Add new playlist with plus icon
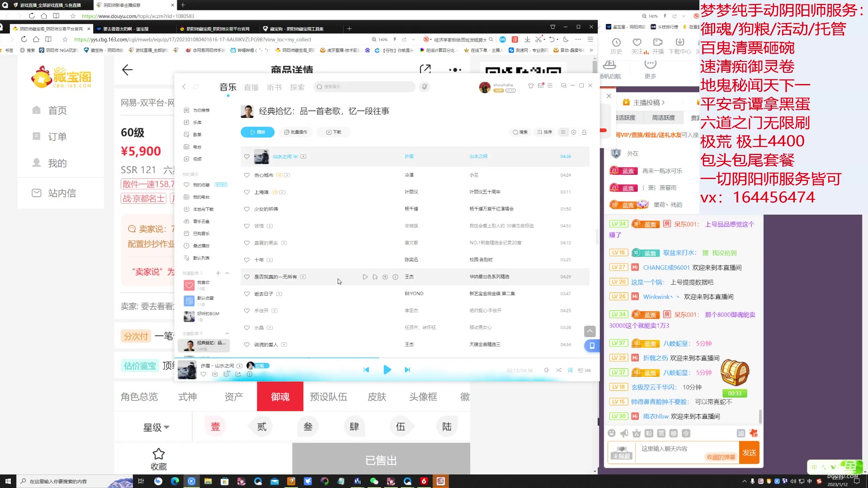The height and width of the screenshot is (488, 868). [218, 273]
